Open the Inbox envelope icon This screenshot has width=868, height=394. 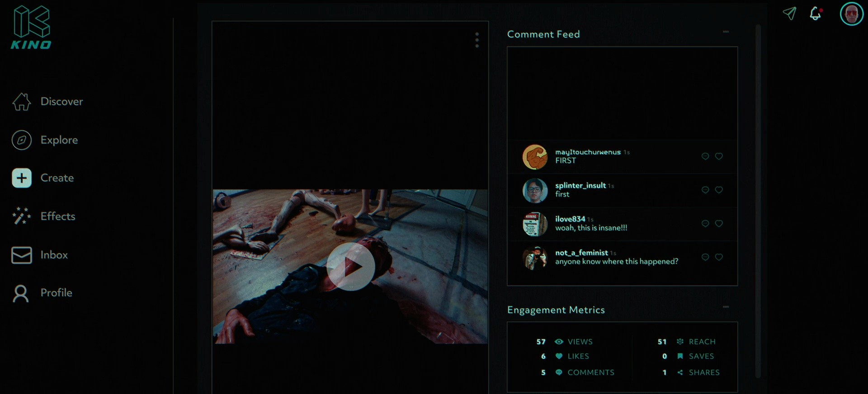pyautogui.click(x=22, y=255)
